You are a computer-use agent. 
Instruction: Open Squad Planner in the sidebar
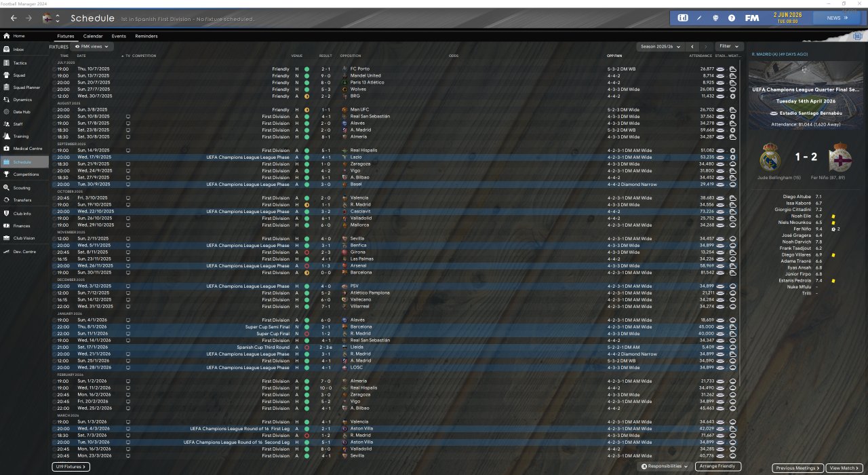click(24, 88)
